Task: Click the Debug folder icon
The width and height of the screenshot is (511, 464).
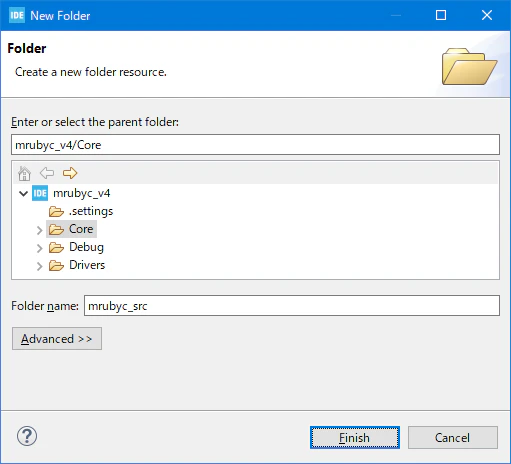Action: (56, 247)
